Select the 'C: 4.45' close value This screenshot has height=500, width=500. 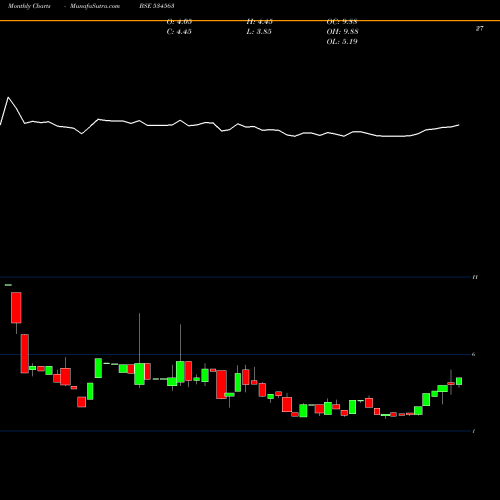(x=179, y=32)
